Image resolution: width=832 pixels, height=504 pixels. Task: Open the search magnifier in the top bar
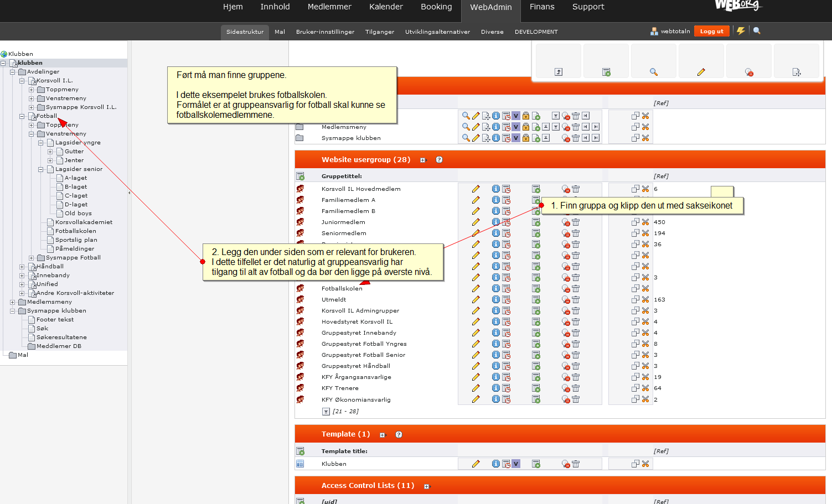tap(757, 31)
